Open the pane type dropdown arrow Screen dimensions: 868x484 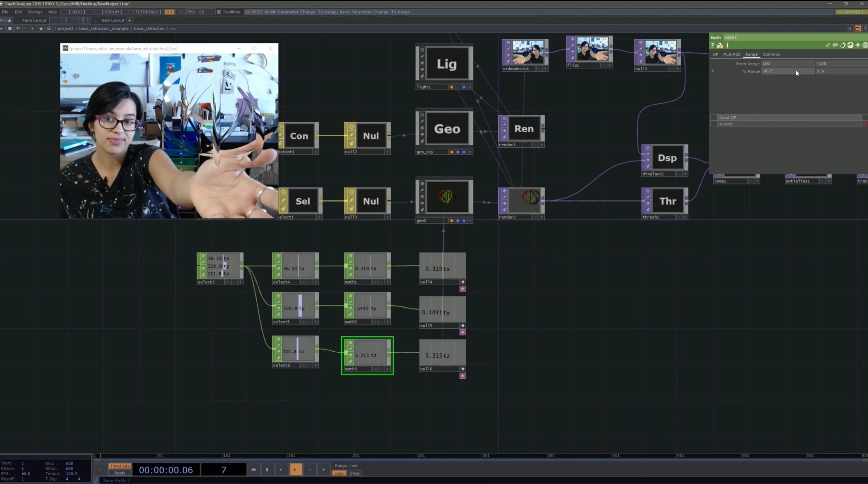pyautogui.click(x=2, y=28)
